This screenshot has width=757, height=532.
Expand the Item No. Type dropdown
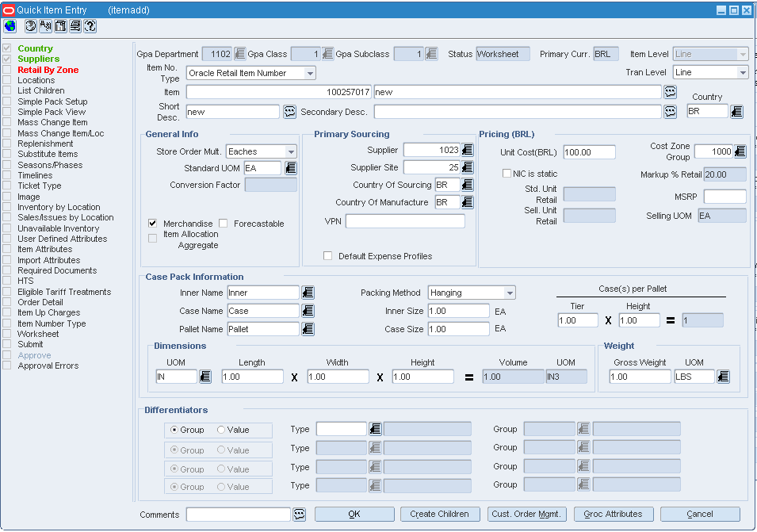coord(310,73)
